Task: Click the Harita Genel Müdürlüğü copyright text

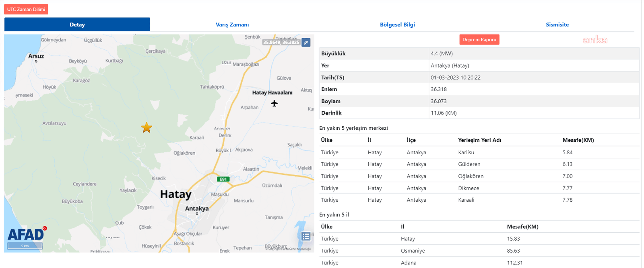Action: click(x=288, y=249)
